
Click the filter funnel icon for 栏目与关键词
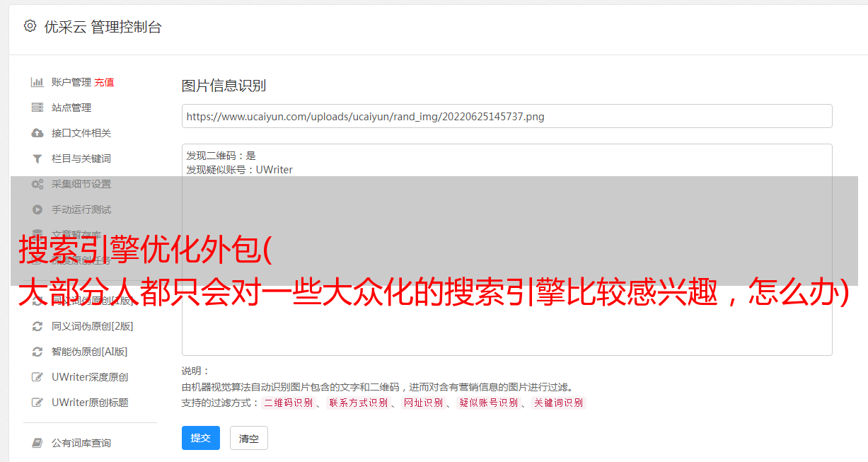coord(37,158)
